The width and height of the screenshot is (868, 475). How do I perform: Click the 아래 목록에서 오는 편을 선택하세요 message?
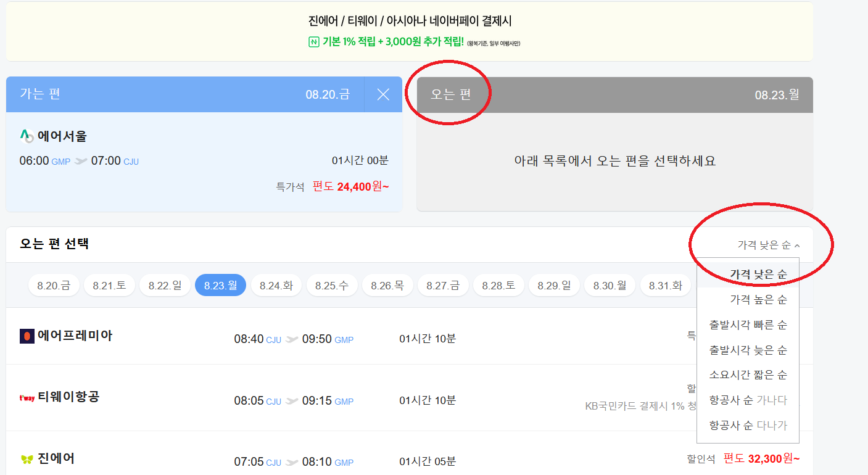(615, 161)
